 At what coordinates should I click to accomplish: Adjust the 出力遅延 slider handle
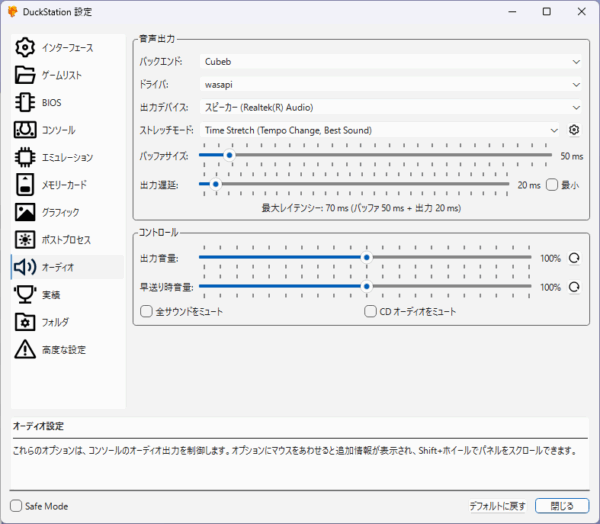[215, 184]
